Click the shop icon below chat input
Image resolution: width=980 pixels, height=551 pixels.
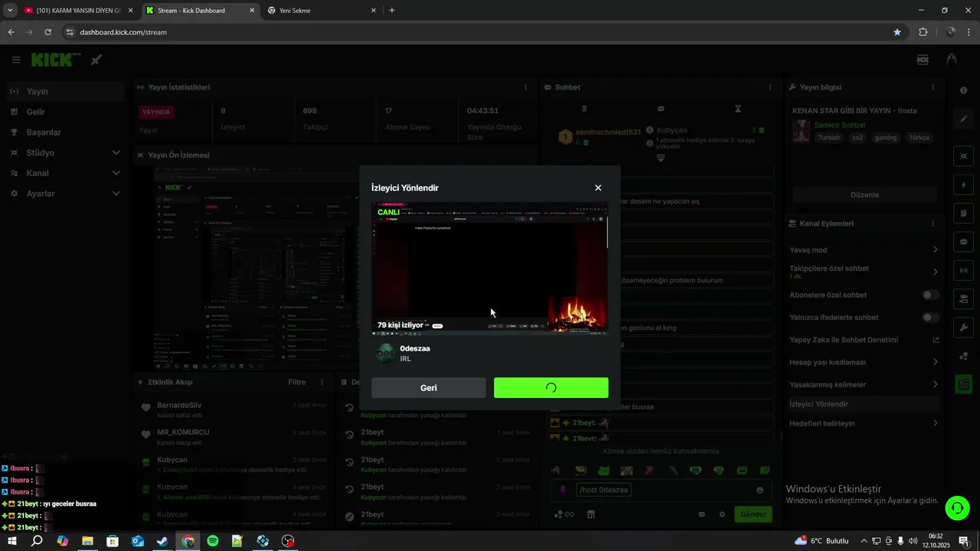pyautogui.click(x=590, y=514)
